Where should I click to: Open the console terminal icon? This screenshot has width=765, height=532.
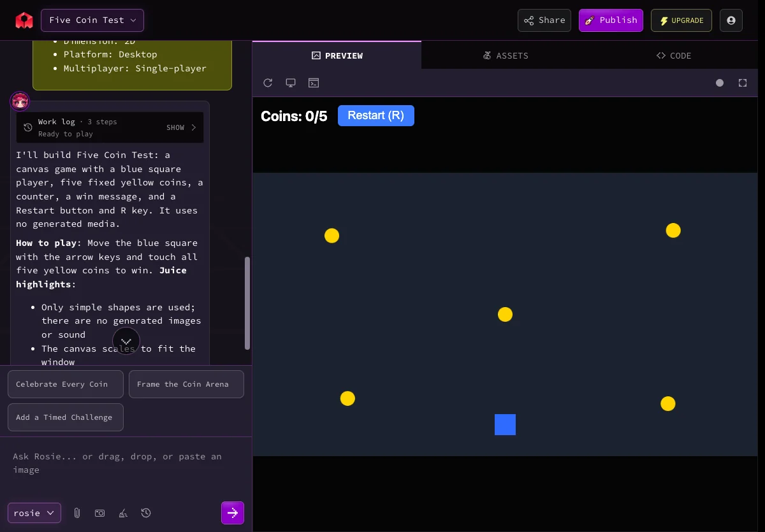[x=314, y=83]
